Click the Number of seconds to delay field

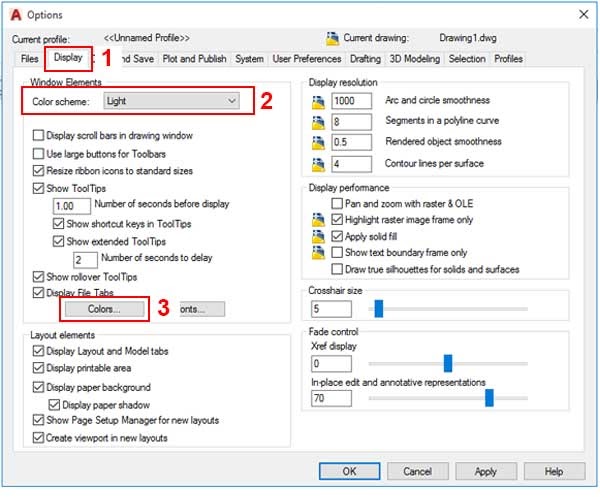tap(85, 260)
